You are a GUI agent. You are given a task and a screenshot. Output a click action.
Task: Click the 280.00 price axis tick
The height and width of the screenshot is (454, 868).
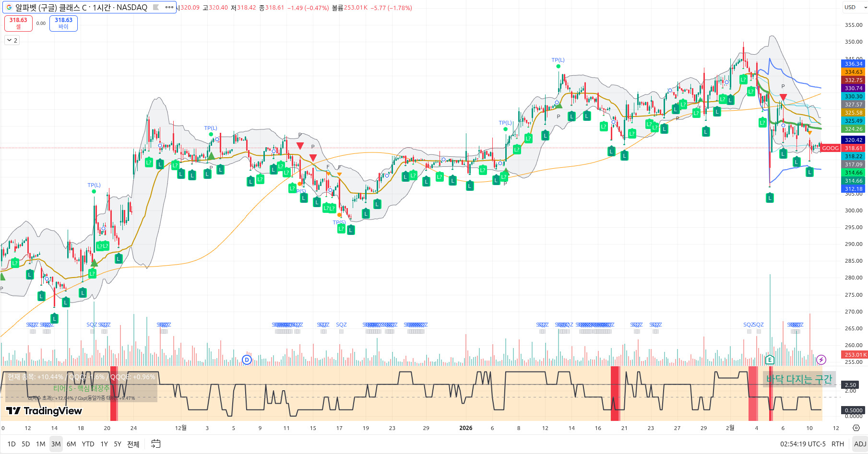[853, 278]
